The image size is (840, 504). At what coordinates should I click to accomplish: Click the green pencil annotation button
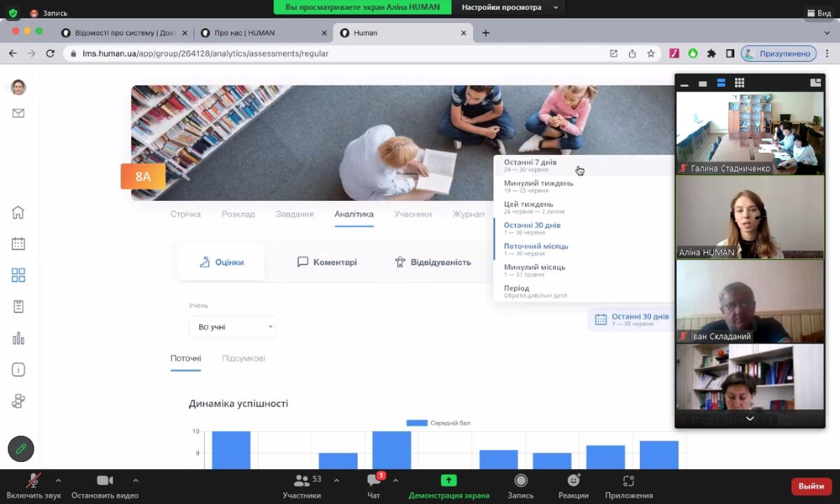[x=21, y=449]
